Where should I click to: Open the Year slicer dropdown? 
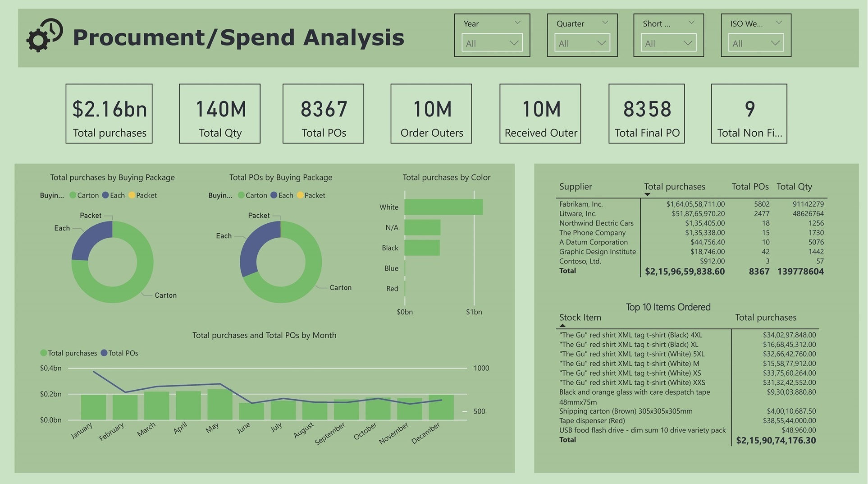492,43
